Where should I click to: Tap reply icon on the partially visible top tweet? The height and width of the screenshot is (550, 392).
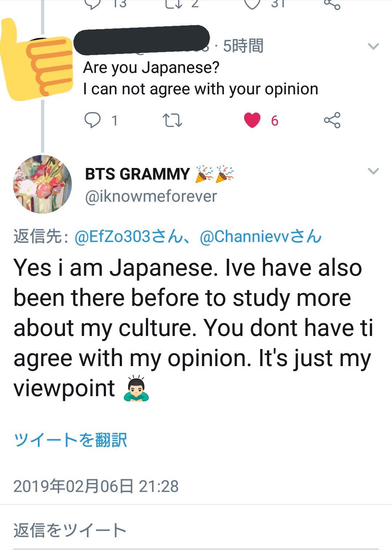click(93, 4)
